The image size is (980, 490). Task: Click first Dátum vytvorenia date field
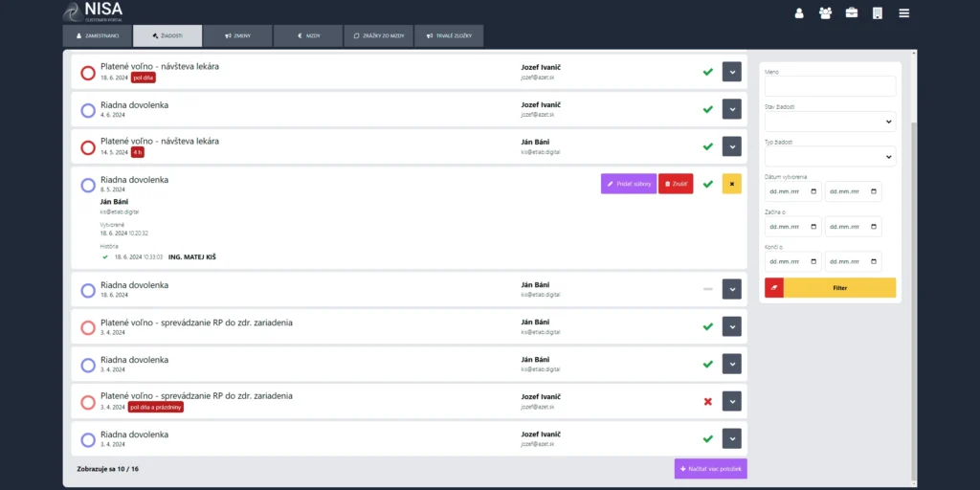point(793,191)
